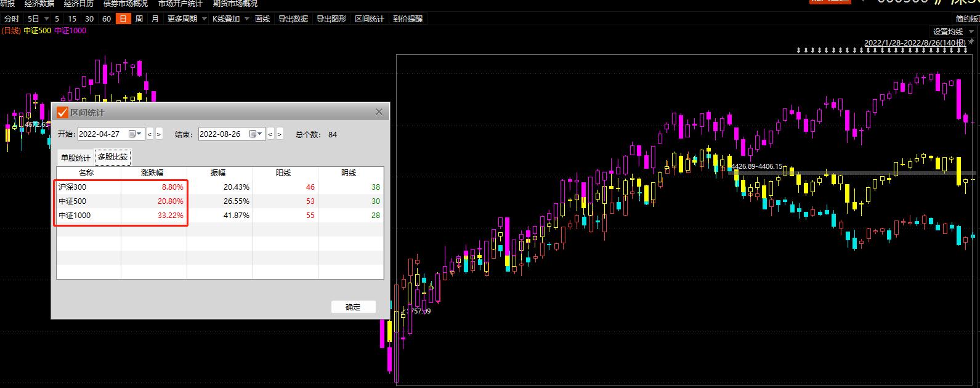Sort table by 涨跌幅 column header
The width and height of the screenshot is (980, 388).
point(152,173)
